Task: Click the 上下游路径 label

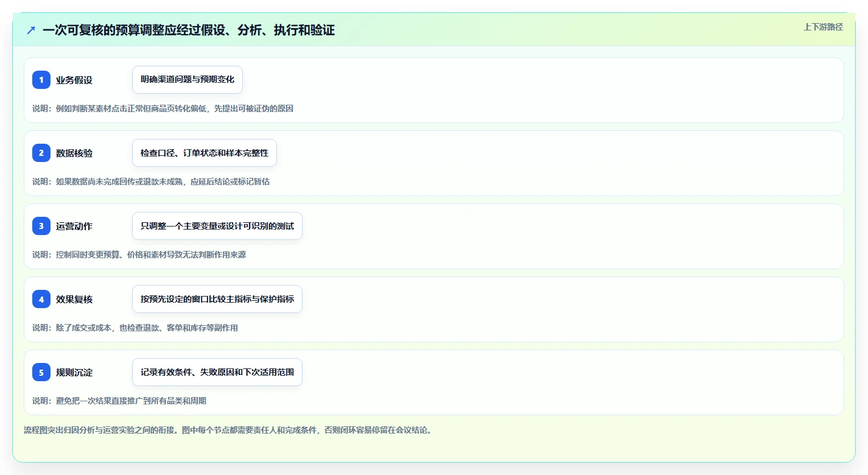Action: 823,27
